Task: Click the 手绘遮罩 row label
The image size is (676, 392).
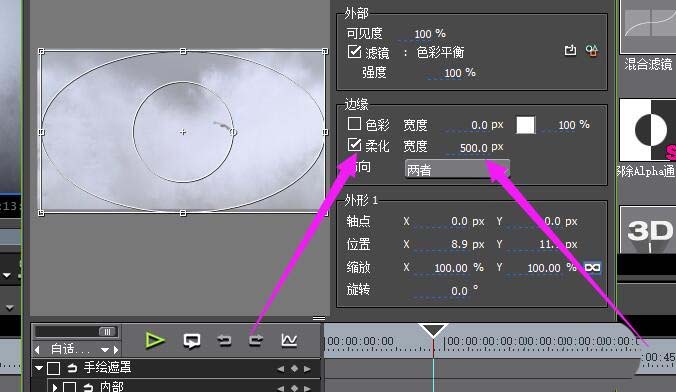Action: point(107,368)
